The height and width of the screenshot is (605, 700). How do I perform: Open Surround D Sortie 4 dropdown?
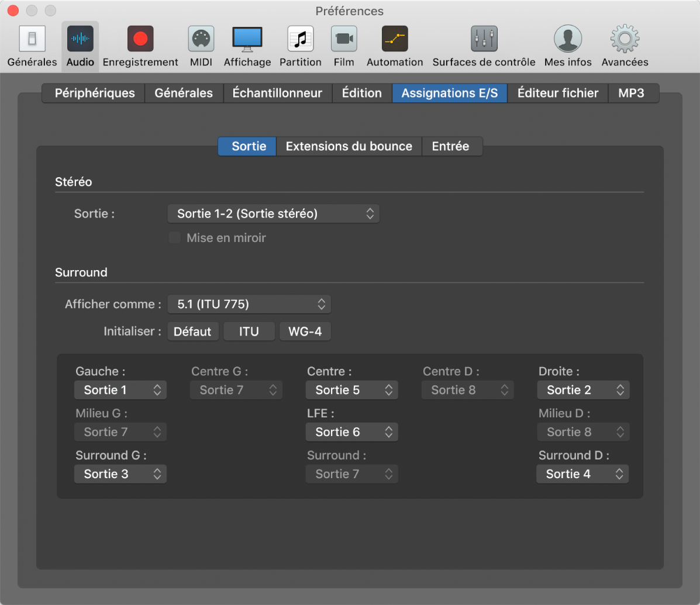click(x=582, y=474)
